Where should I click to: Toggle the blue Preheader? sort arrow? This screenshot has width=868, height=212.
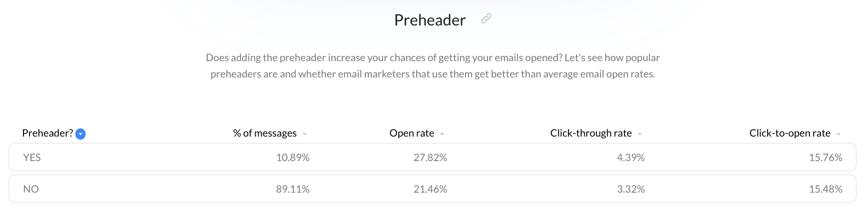[80, 134]
